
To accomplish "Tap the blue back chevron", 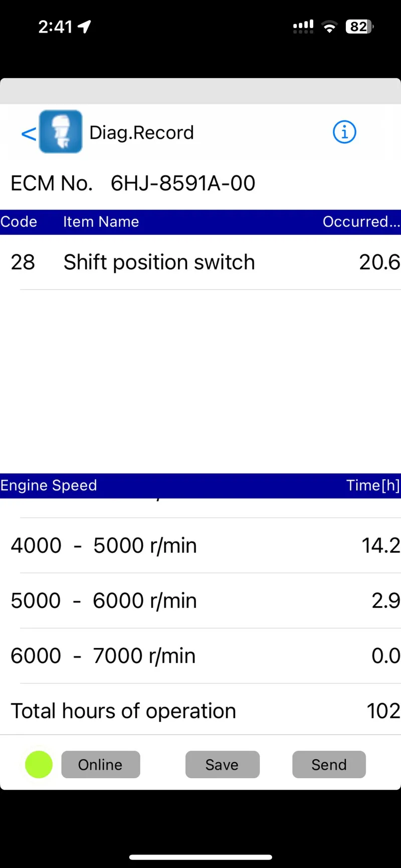I will (x=29, y=133).
